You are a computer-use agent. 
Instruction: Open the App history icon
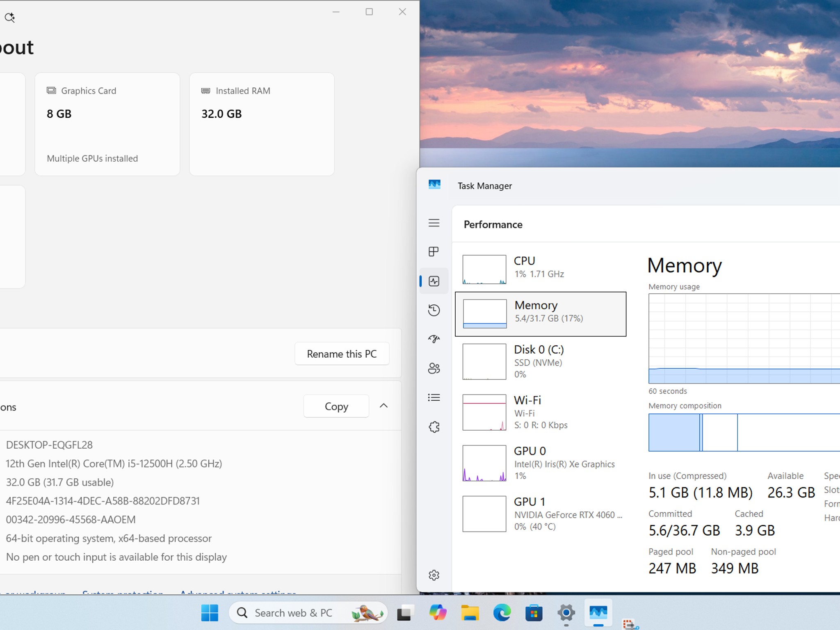(x=434, y=310)
